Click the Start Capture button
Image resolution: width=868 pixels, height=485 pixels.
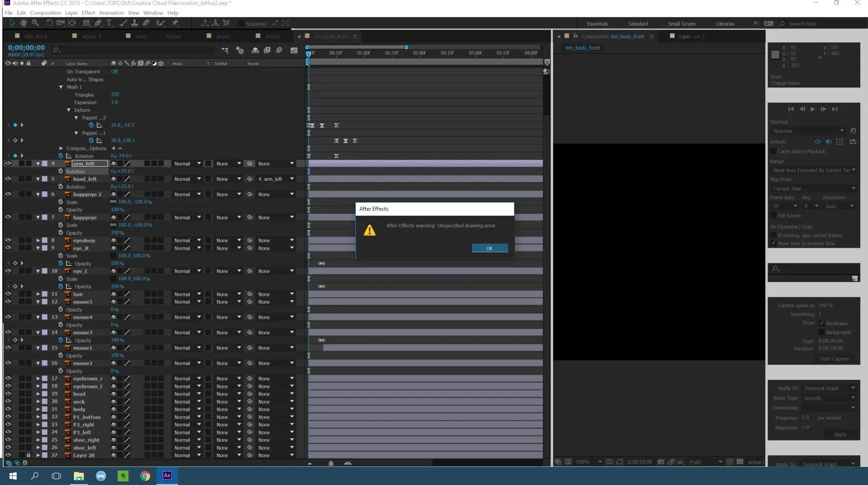point(835,359)
